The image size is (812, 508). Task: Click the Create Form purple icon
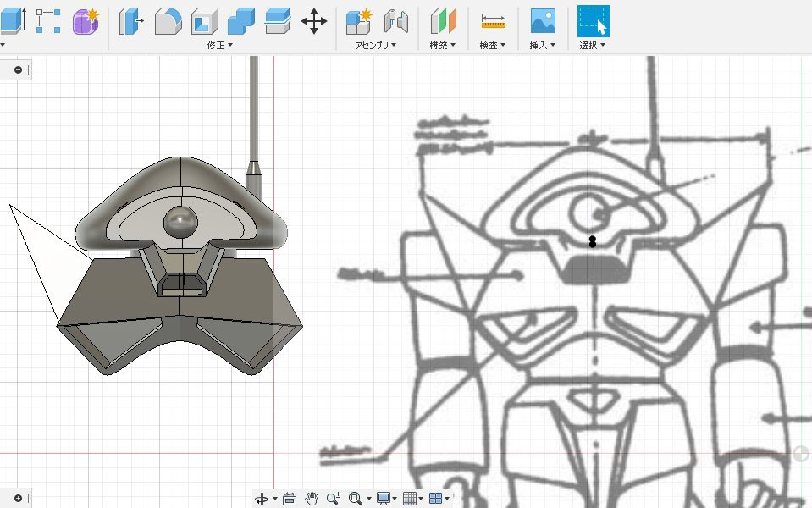coord(85,20)
